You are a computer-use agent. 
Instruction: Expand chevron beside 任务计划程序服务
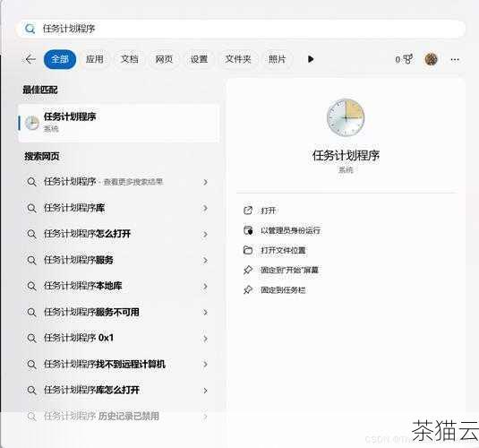coord(205,260)
